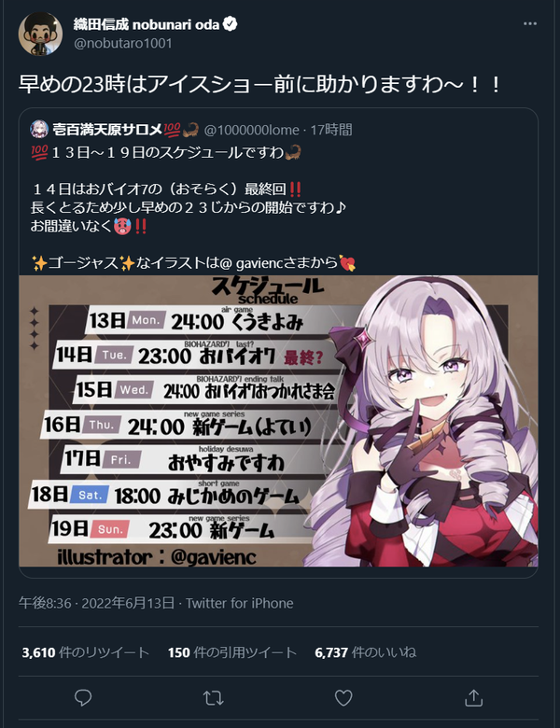Screen dimensions: 560x728
Task: Open the share upload icon
Action: pyautogui.click(x=473, y=697)
